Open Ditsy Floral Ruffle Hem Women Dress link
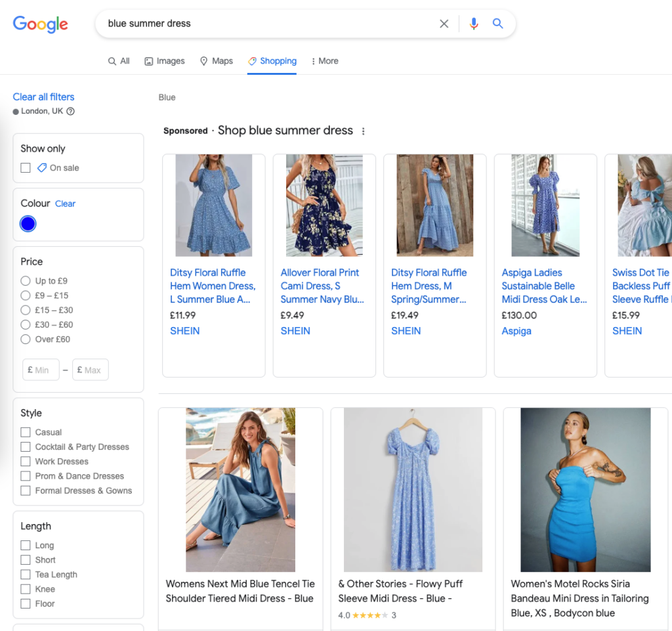The width and height of the screenshot is (672, 631). click(x=213, y=286)
